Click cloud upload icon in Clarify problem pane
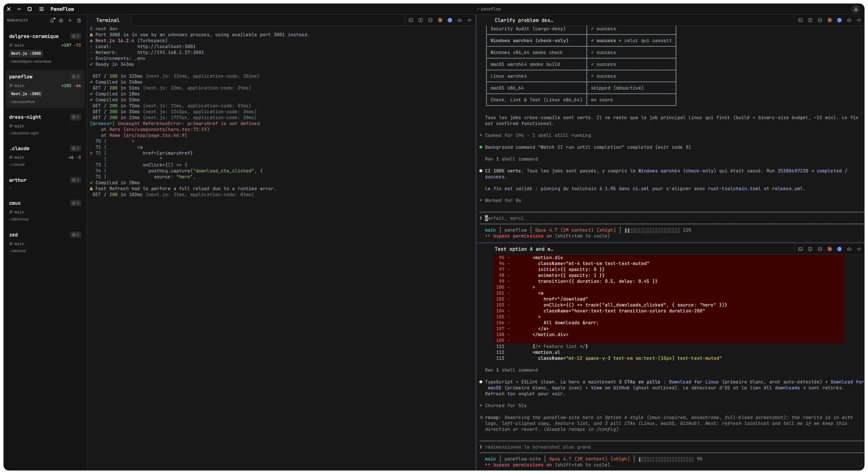Screen dimensions: 868x474 point(849,20)
